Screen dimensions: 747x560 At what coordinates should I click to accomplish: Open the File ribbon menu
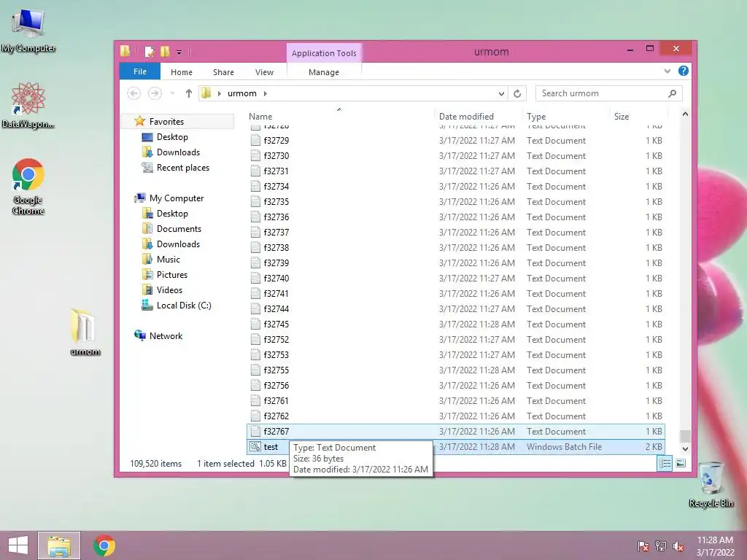click(139, 71)
